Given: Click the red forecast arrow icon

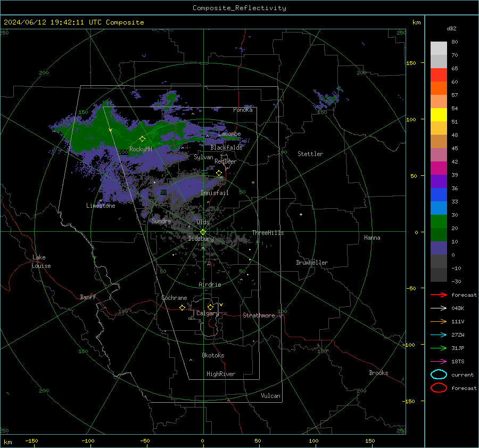Looking at the screenshot, I should tap(439, 295).
